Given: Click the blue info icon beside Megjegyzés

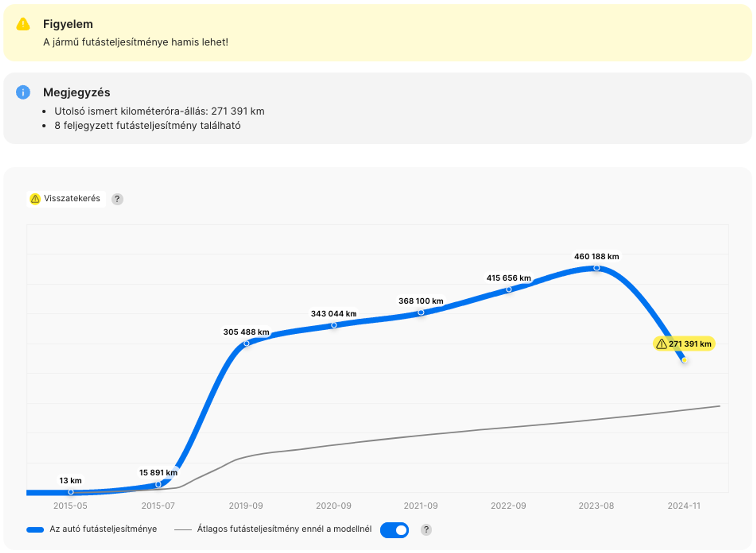Looking at the screenshot, I should 23,92.
